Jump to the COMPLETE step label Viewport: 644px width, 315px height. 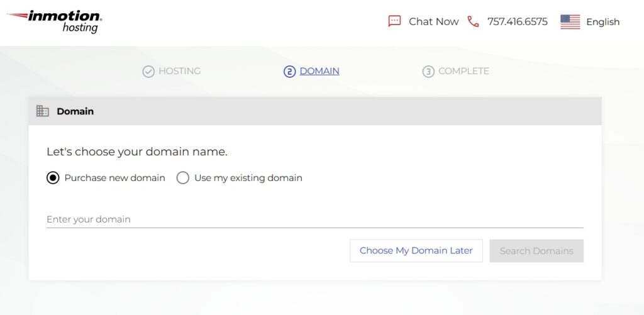(464, 71)
